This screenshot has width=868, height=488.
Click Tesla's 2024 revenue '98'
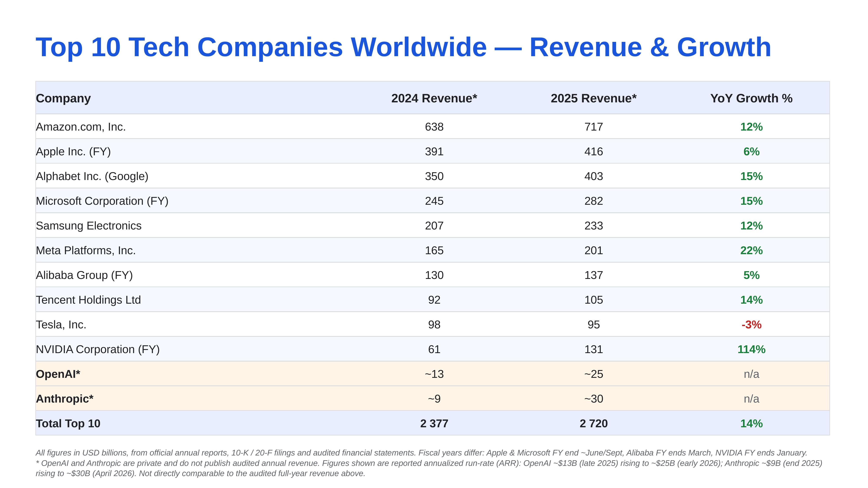tap(434, 325)
